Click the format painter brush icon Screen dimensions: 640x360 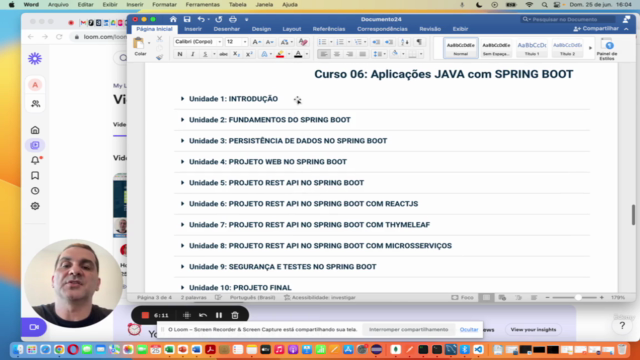pos(160,58)
